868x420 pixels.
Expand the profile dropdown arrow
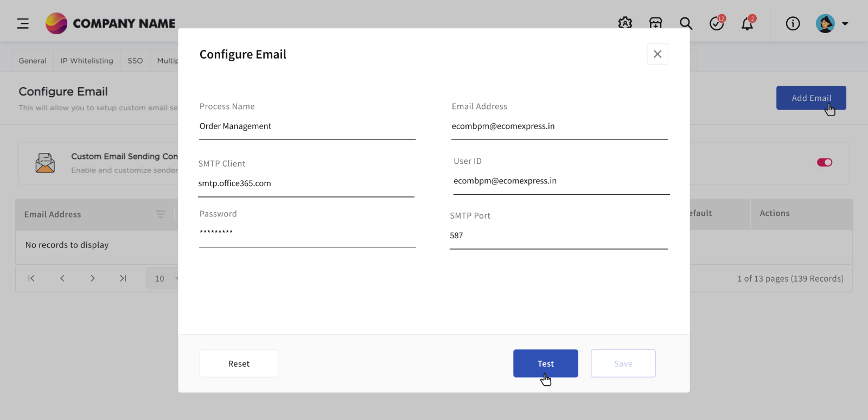pyautogui.click(x=845, y=24)
